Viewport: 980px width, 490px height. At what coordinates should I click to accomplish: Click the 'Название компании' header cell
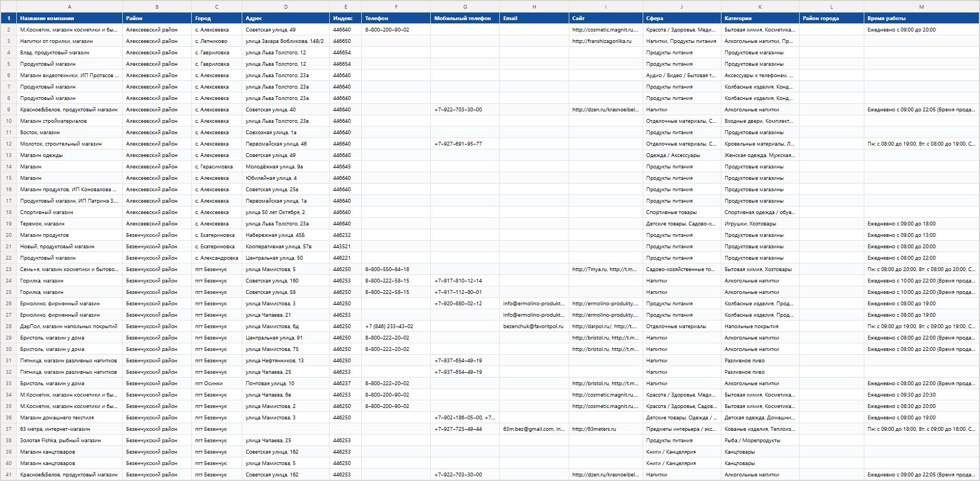(70, 18)
